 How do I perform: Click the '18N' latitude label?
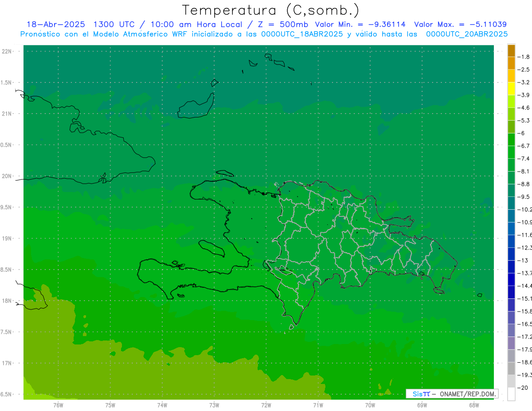(x=7, y=301)
